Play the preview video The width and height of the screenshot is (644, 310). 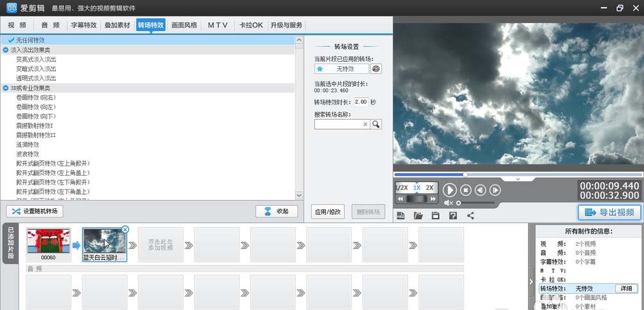click(450, 190)
